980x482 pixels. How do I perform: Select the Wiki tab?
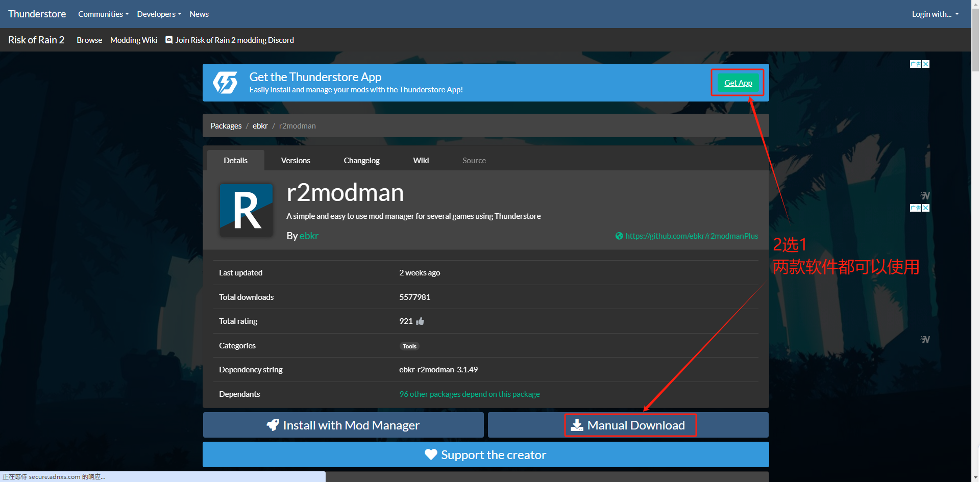[x=421, y=161]
